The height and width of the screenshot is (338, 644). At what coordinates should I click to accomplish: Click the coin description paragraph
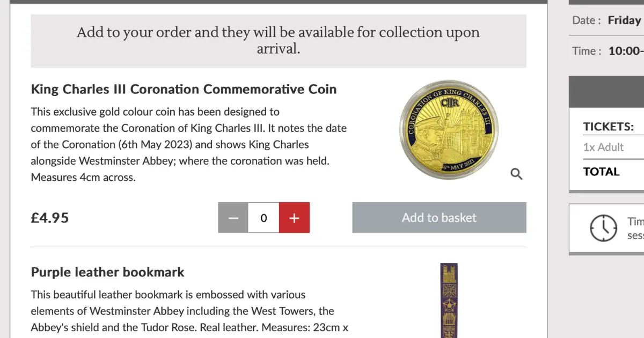[189, 144]
